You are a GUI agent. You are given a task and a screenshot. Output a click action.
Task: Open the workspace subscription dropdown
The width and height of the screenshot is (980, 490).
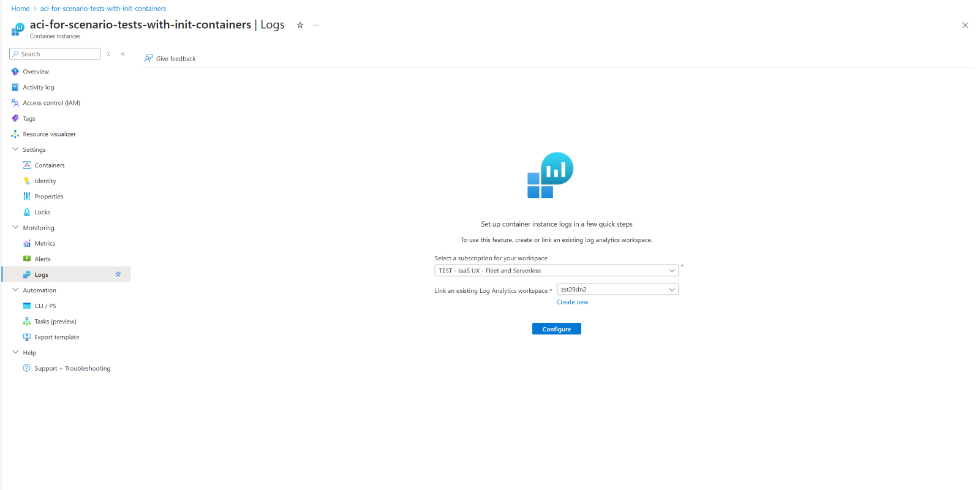pos(556,271)
